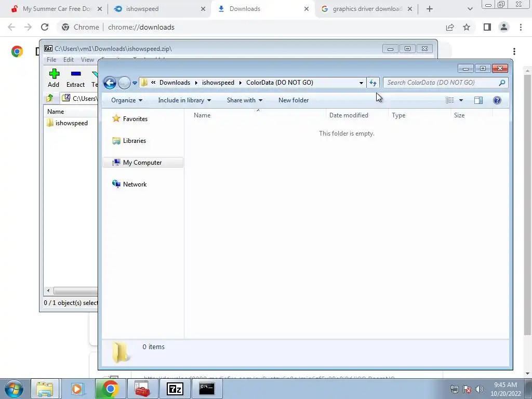Viewport: 532px width, 399px height.
Task: Click the refresh button next to address bar
Action: pos(373,83)
